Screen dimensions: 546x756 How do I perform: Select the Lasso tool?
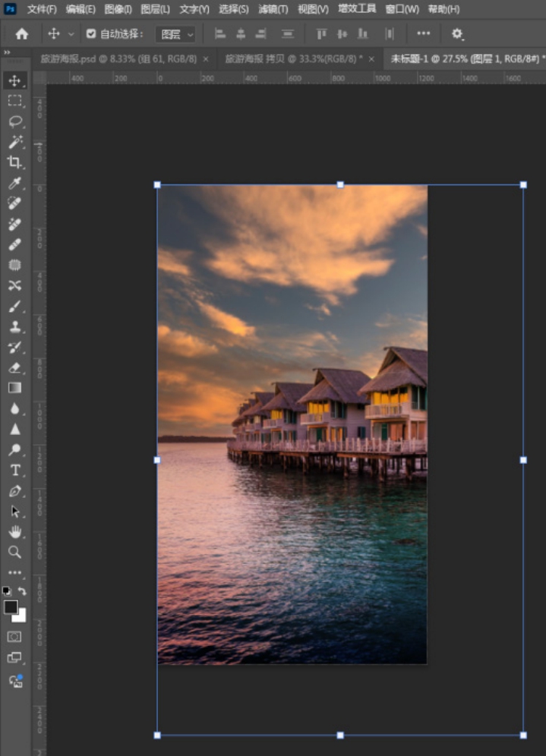pyautogui.click(x=14, y=121)
